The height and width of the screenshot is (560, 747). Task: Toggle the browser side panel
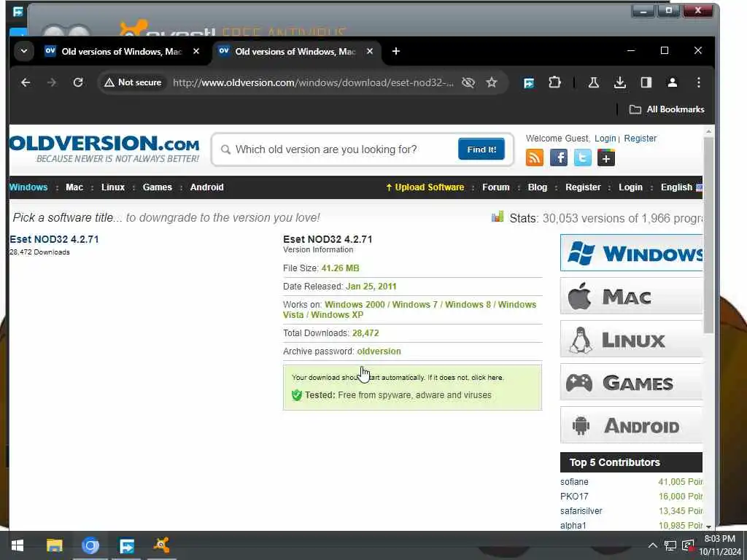(x=646, y=82)
